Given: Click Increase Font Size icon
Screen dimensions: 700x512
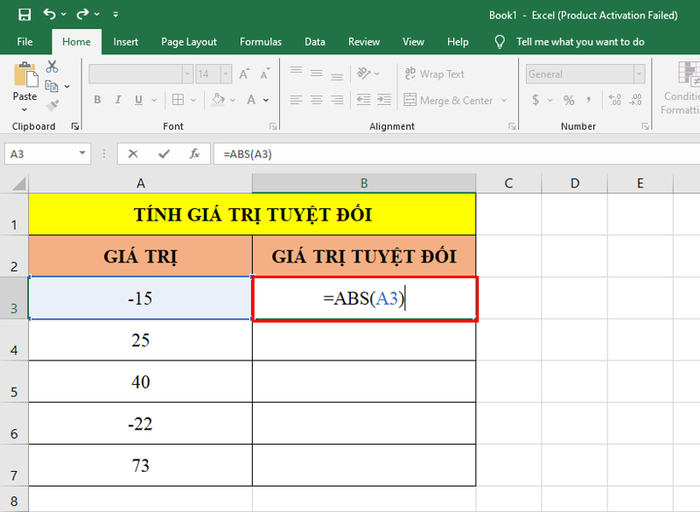Looking at the screenshot, I should 244,74.
